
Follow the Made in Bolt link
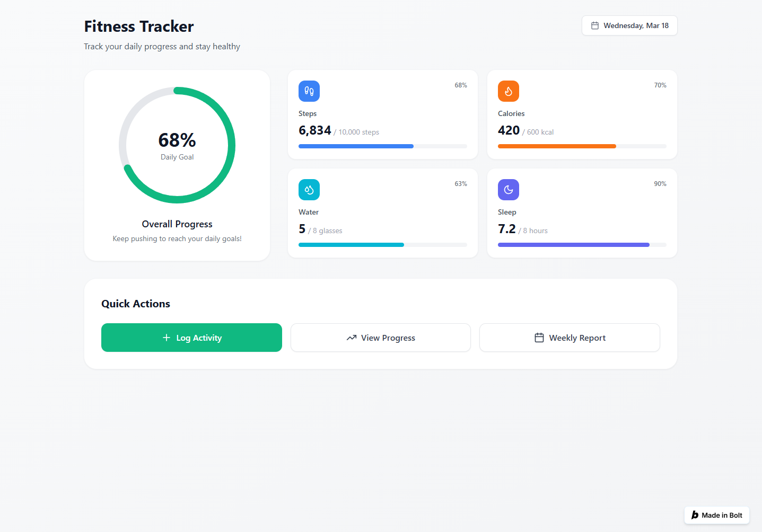[x=717, y=515]
